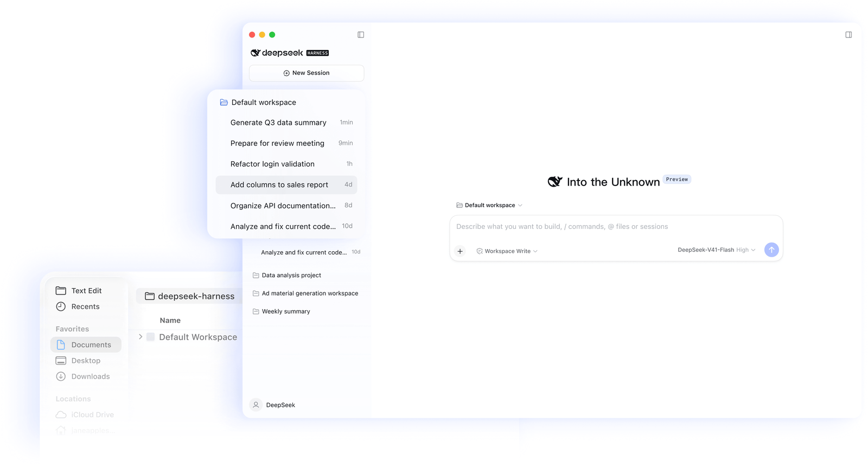Image resolution: width=868 pixels, height=466 pixels.
Task: Open the "Add columns to sales report" session
Action: coord(286,184)
